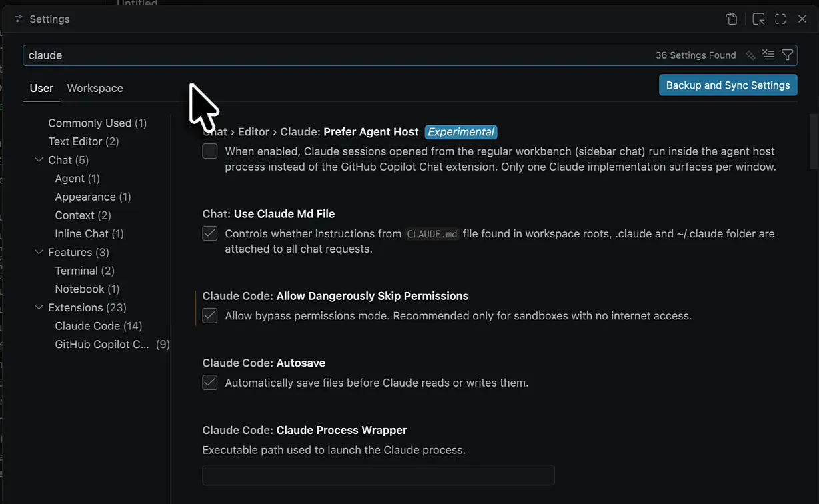Image resolution: width=819 pixels, height=504 pixels.
Task: Switch to the User settings tab
Action: click(x=41, y=88)
